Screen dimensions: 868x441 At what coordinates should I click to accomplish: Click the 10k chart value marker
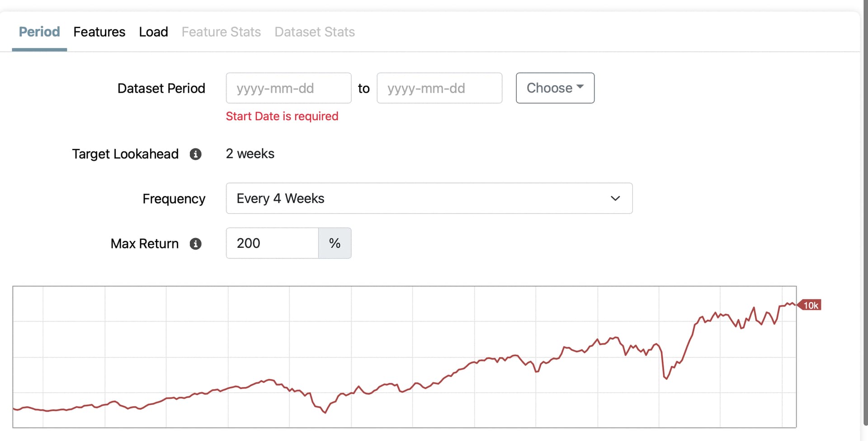[810, 305]
